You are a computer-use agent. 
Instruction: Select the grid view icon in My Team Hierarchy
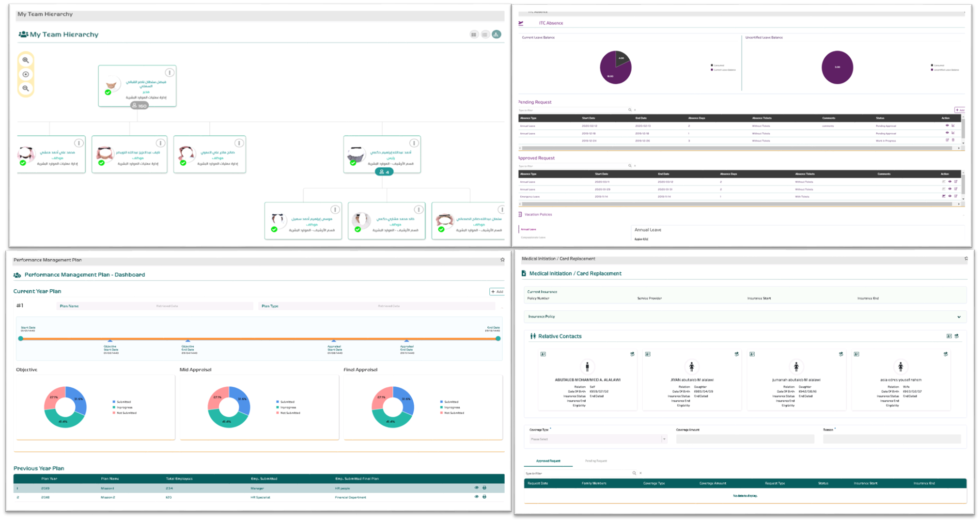click(x=474, y=34)
